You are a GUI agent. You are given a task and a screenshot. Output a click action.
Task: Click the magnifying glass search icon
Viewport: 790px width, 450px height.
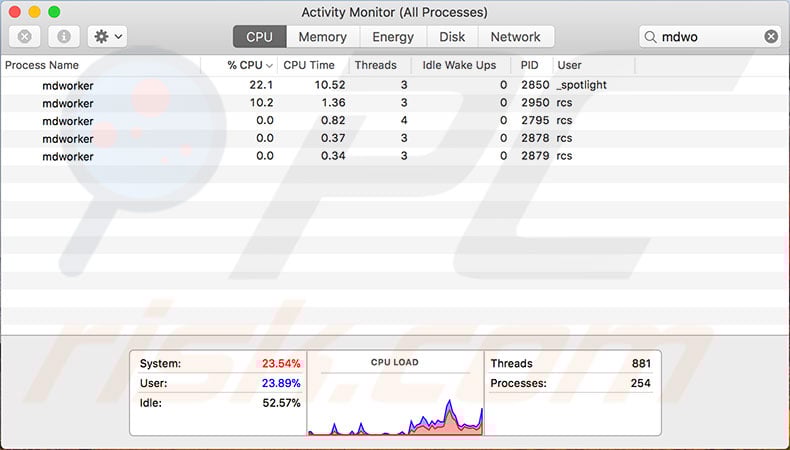[652, 37]
